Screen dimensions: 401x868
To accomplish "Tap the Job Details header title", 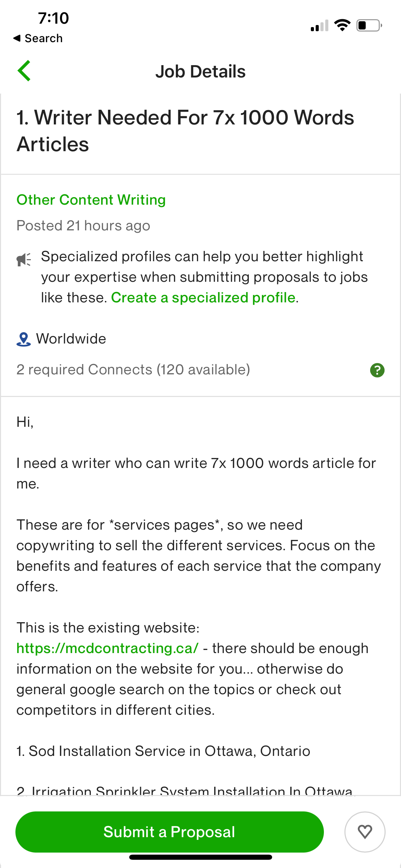I will point(200,72).
